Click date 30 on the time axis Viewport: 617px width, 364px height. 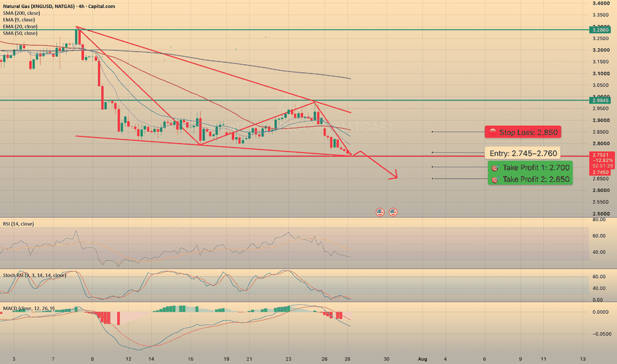pos(387,359)
